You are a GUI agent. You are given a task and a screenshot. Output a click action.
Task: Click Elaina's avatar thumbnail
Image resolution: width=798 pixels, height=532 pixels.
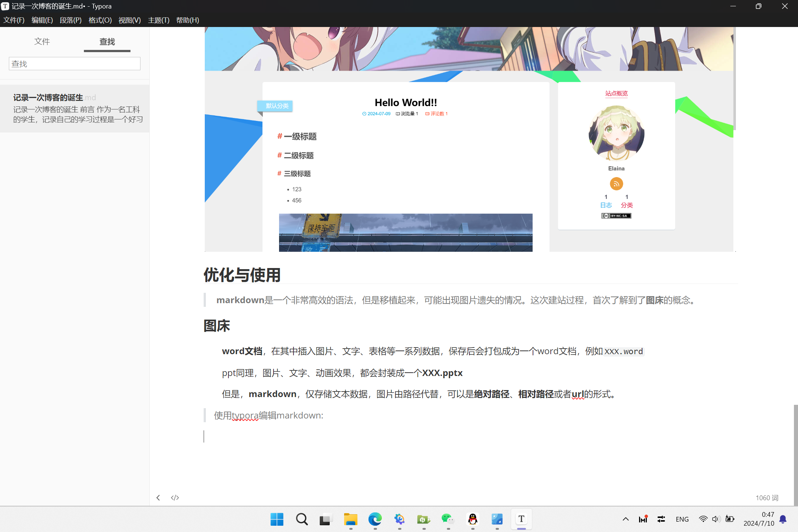coord(616,132)
